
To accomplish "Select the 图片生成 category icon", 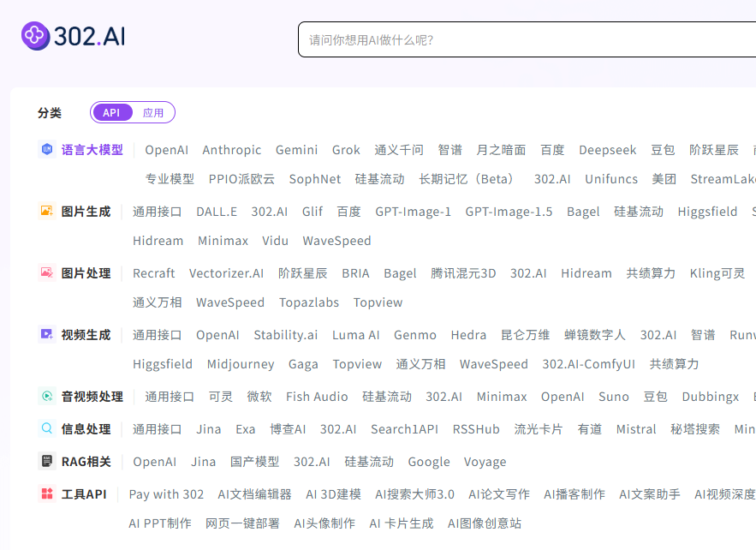I will click(47, 212).
